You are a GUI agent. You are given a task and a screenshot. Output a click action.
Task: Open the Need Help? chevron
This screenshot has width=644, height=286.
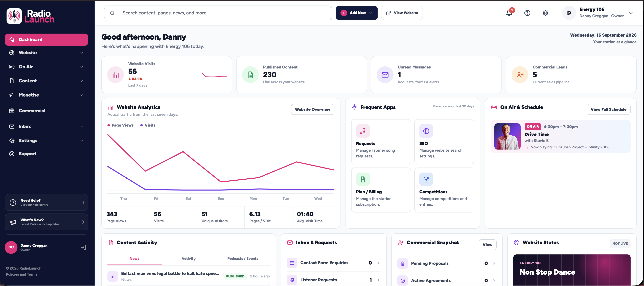point(83,203)
